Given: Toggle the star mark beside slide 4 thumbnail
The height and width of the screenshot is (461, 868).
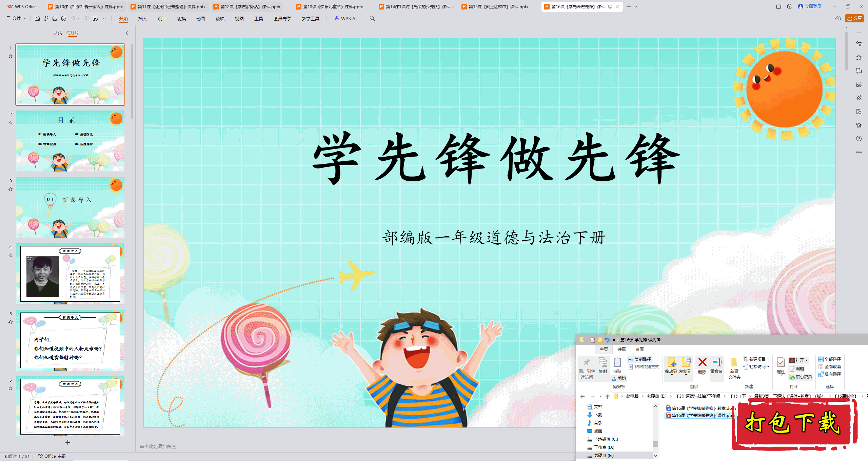Looking at the screenshot, I should 11,256.
